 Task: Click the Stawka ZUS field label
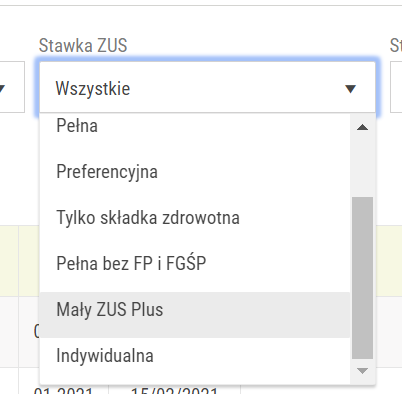(x=83, y=45)
